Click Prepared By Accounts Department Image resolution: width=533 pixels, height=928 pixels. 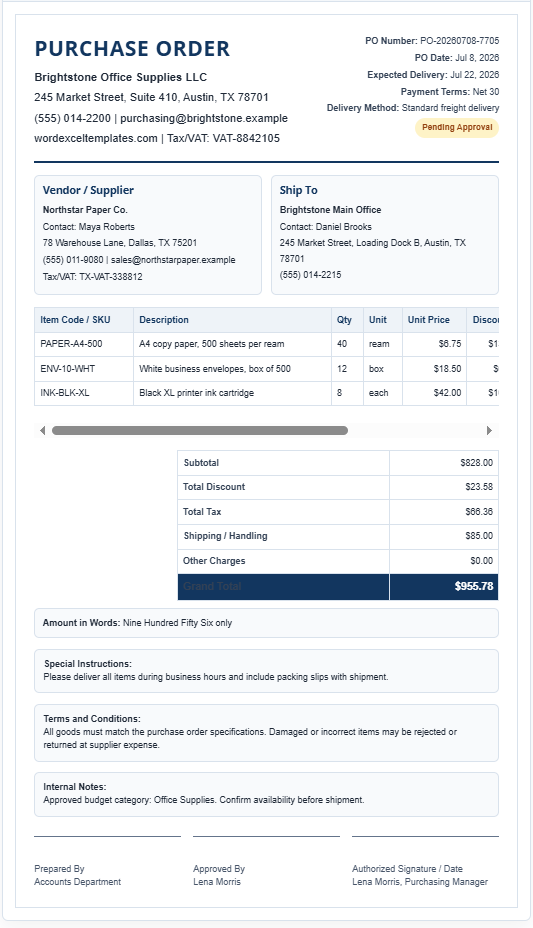coord(77,875)
